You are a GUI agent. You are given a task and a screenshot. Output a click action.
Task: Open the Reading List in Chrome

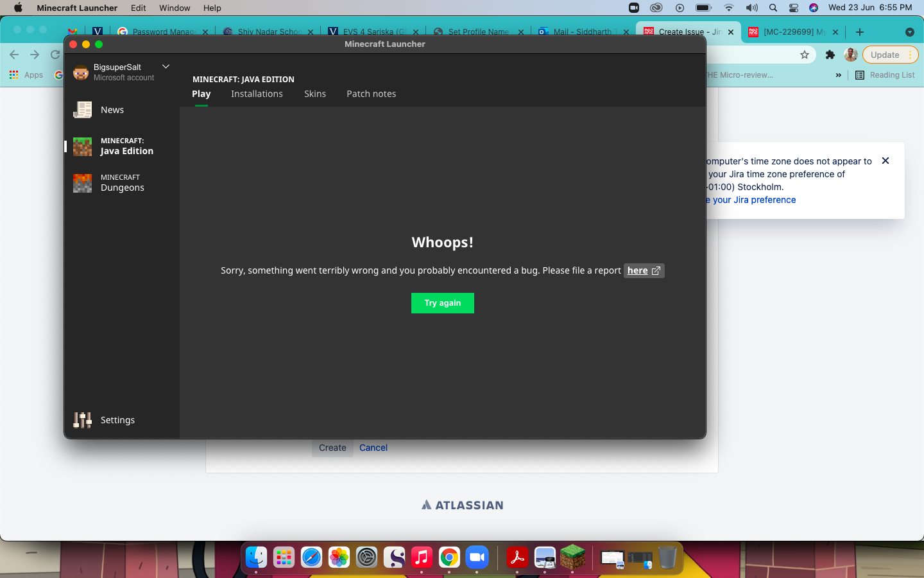point(885,75)
